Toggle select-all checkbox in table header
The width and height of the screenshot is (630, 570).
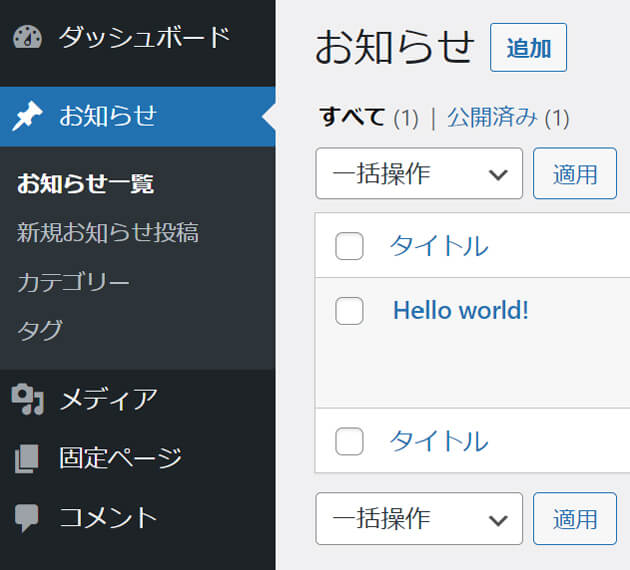click(x=349, y=246)
